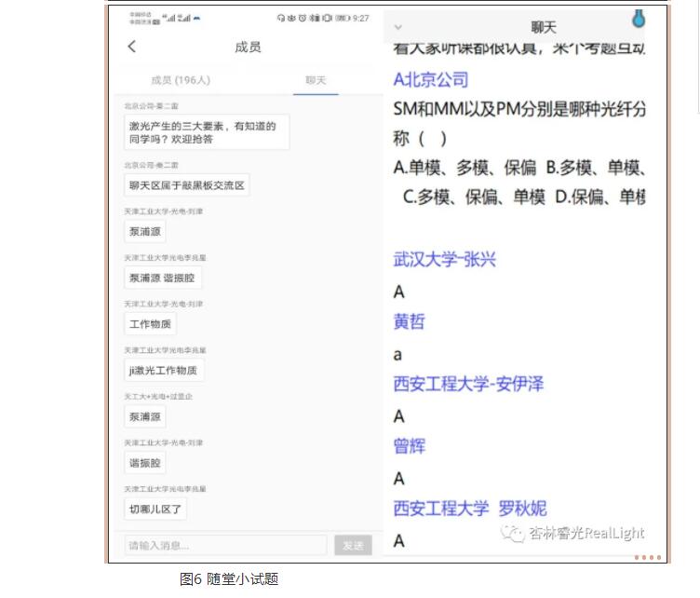Click sender name 西安工程大学 罗秋妮
Image resolution: width=700 pixels, height=598 pixels.
470,509
